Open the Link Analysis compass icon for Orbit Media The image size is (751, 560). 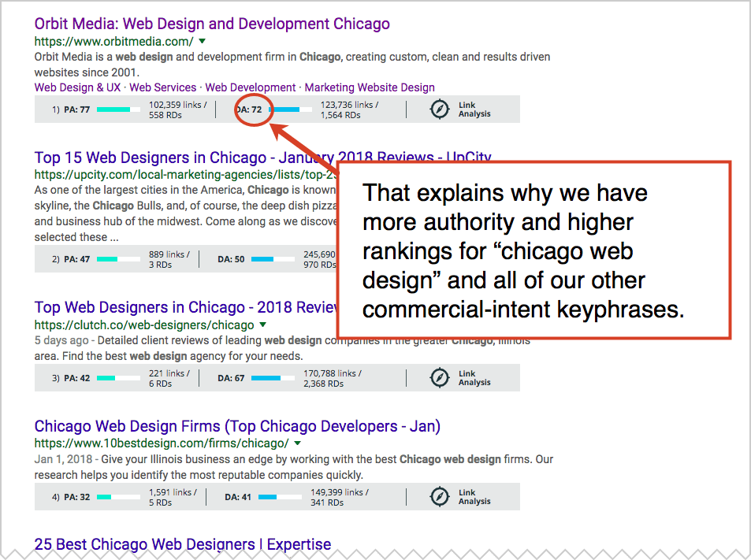(439, 109)
